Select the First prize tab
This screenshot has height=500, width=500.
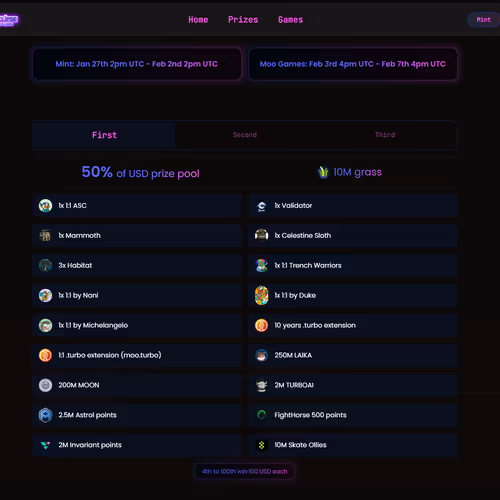click(104, 135)
